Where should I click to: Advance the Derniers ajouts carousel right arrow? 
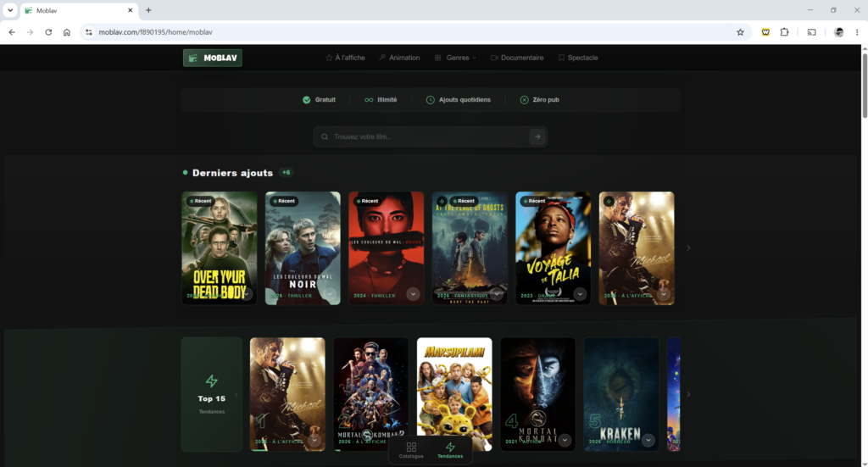(688, 247)
